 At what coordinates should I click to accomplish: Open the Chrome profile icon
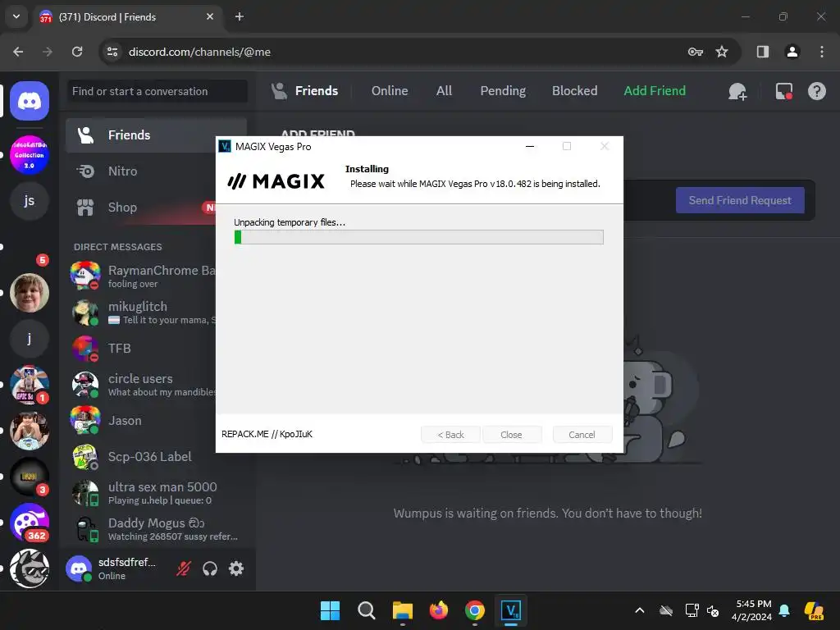pyautogui.click(x=792, y=52)
